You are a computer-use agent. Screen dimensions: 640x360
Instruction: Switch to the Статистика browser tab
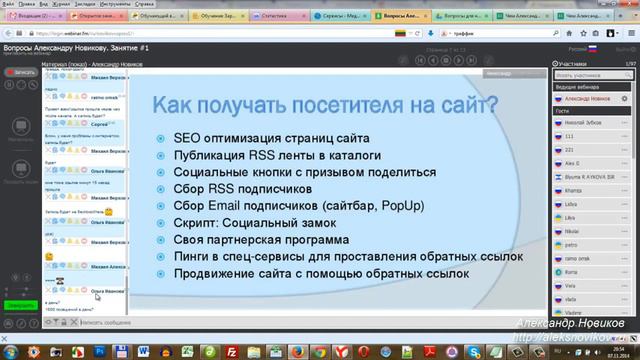point(279,16)
